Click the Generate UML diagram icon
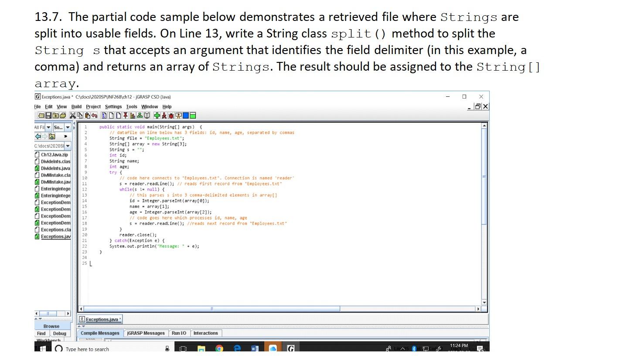The width and height of the screenshot is (644, 361). tap(140, 116)
